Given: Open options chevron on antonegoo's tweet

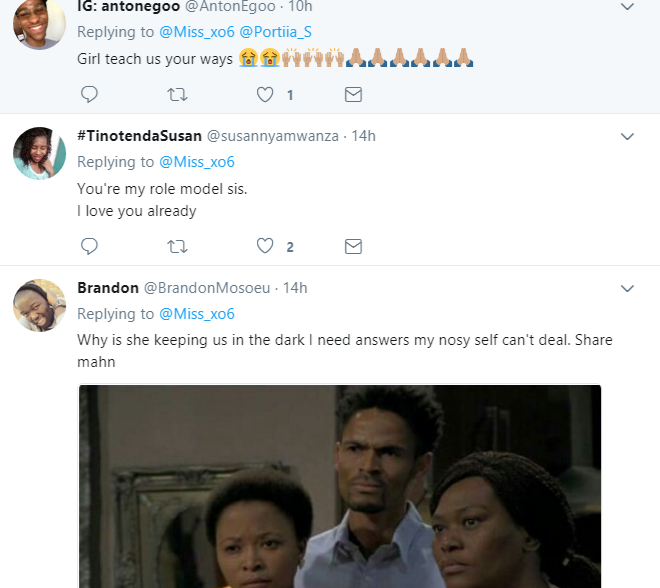Looking at the screenshot, I should click(627, 7).
